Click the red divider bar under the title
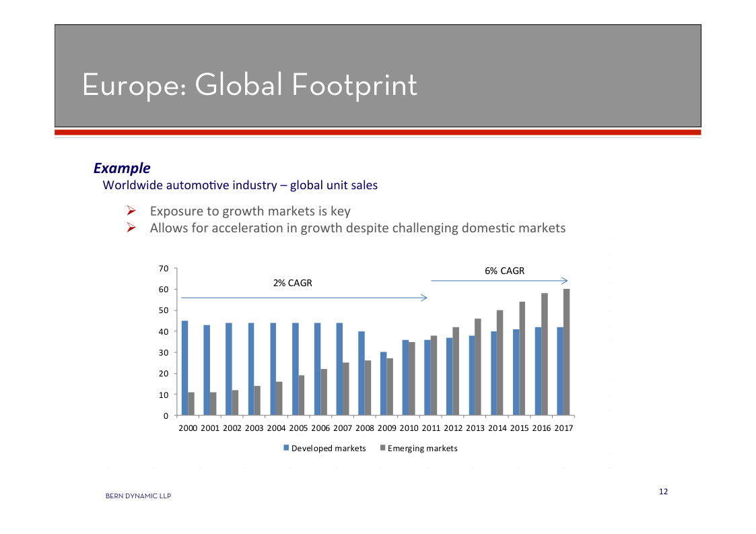This screenshot has height=534, width=756. pyautogui.click(x=377, y=133)
